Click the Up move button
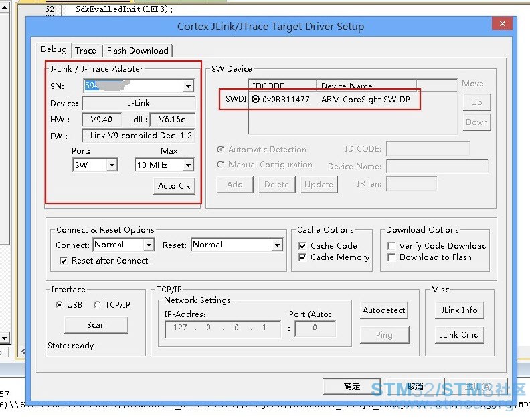 click(476, 102)
